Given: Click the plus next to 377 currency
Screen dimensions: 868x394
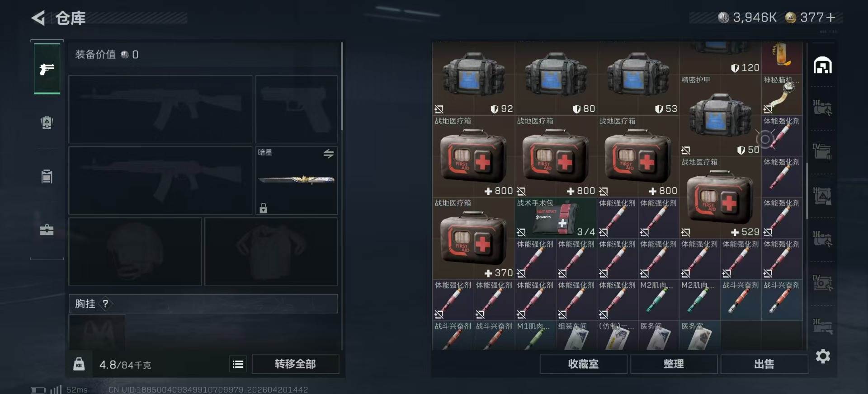Looking at the screenshot, I should [830, 18].
